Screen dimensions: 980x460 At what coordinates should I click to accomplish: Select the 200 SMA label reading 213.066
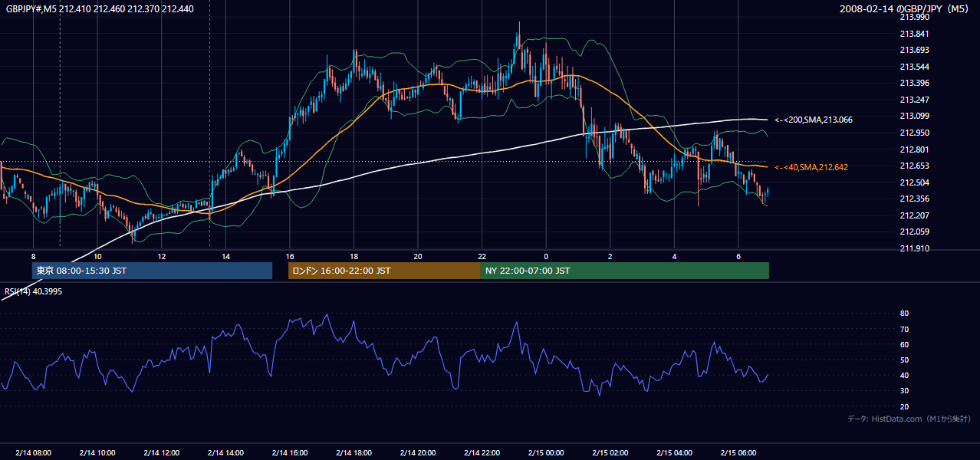[x=814, y=120]
